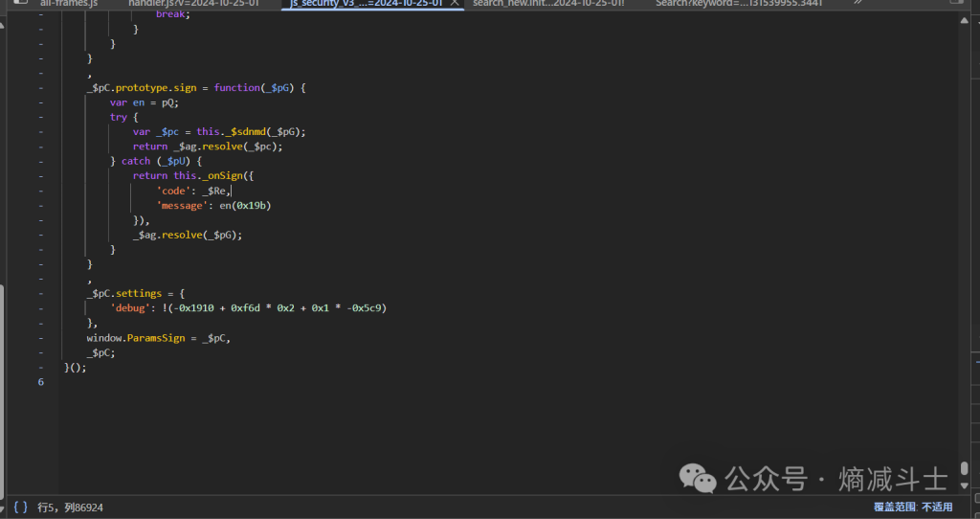
Task: Close the js_security_v3 file tab
Action: [455, 4]
